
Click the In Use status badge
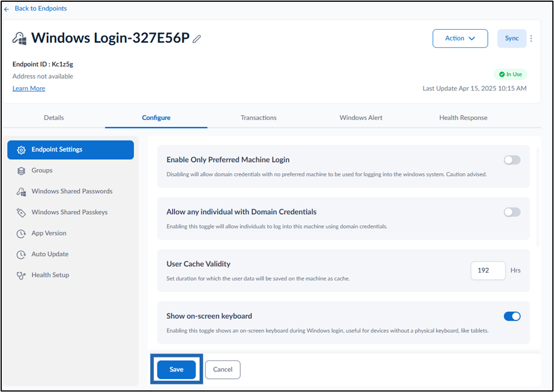[510, 74]
